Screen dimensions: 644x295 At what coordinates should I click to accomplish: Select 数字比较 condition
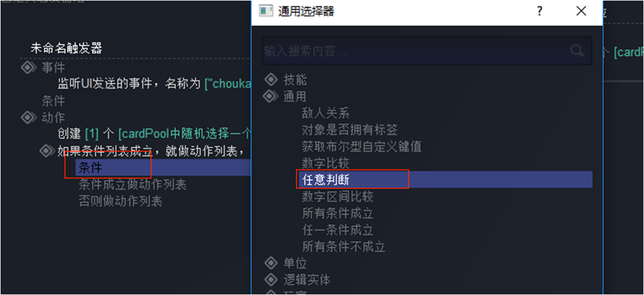pyautogui.click(x=326, y=163)
